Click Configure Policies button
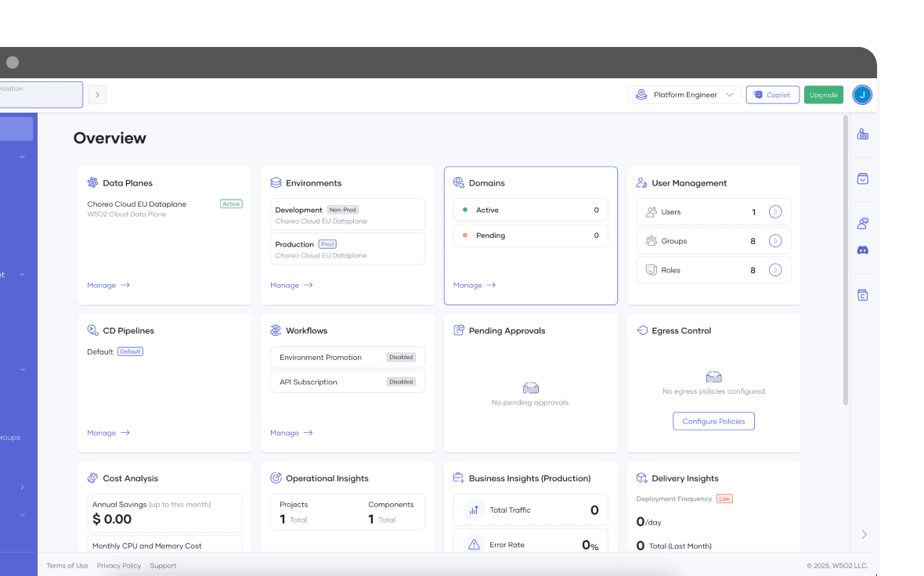 pos(713,421)
